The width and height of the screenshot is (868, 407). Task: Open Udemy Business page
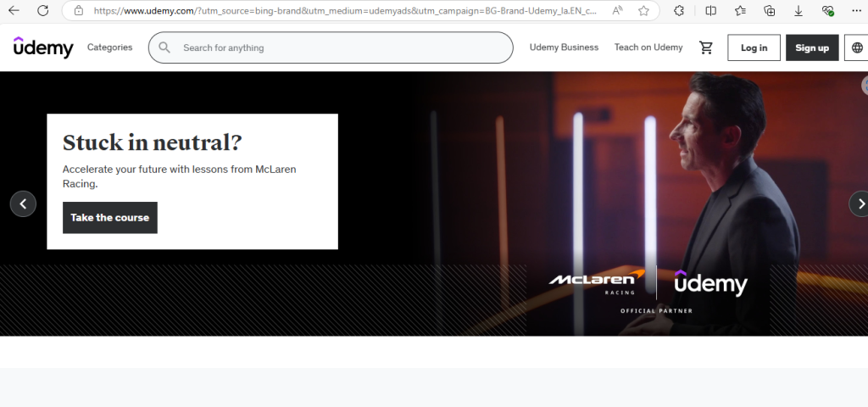(564, 47)
